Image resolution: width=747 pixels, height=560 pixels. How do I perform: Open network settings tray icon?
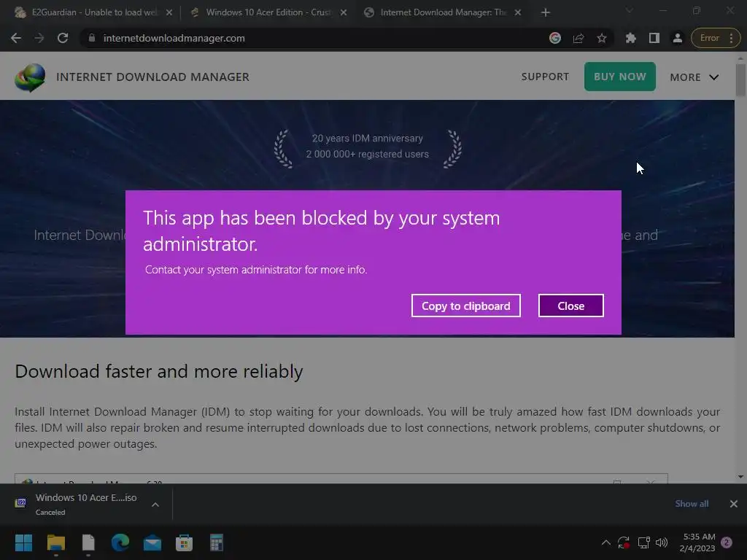[643, 542]
